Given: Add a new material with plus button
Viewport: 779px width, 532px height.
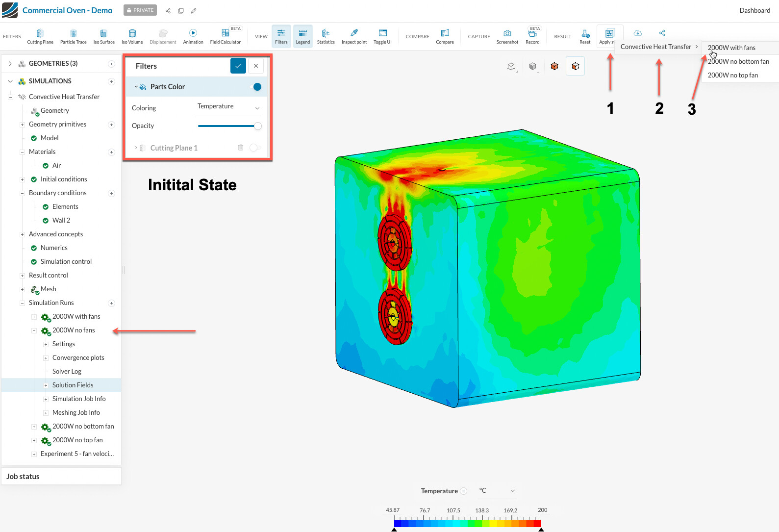Looking at the screenshot, I should (111, 152).
